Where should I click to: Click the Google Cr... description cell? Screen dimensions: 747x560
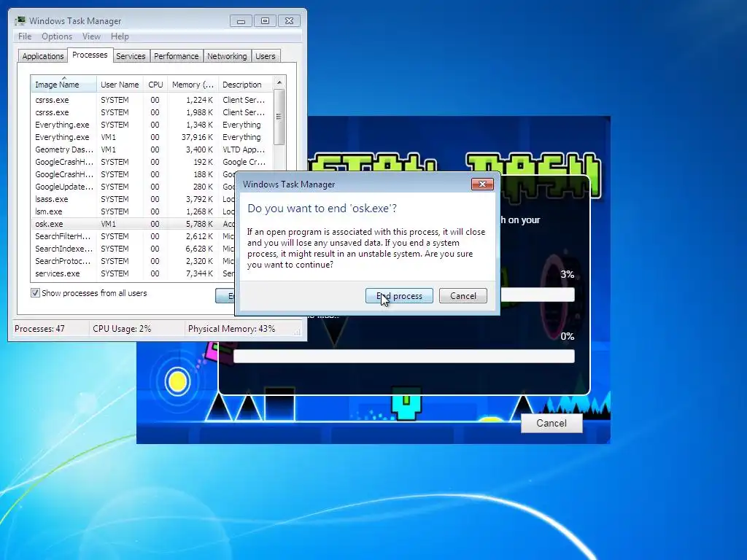tap(244, 162)
